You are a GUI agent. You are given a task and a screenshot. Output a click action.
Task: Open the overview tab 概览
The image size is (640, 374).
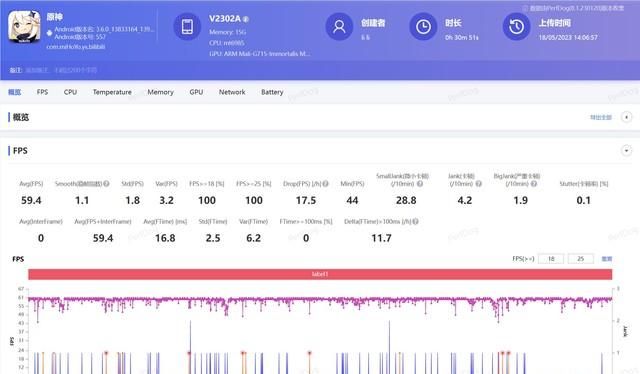14,92
